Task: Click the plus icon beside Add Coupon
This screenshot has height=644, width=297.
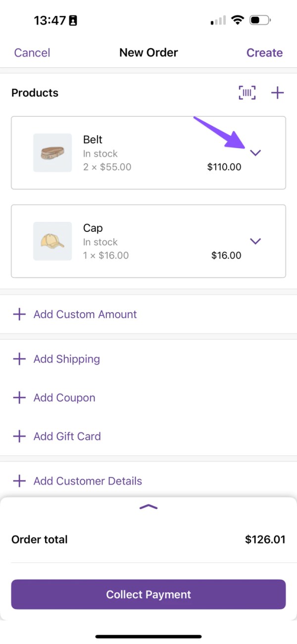Action: tap(19, 398)
